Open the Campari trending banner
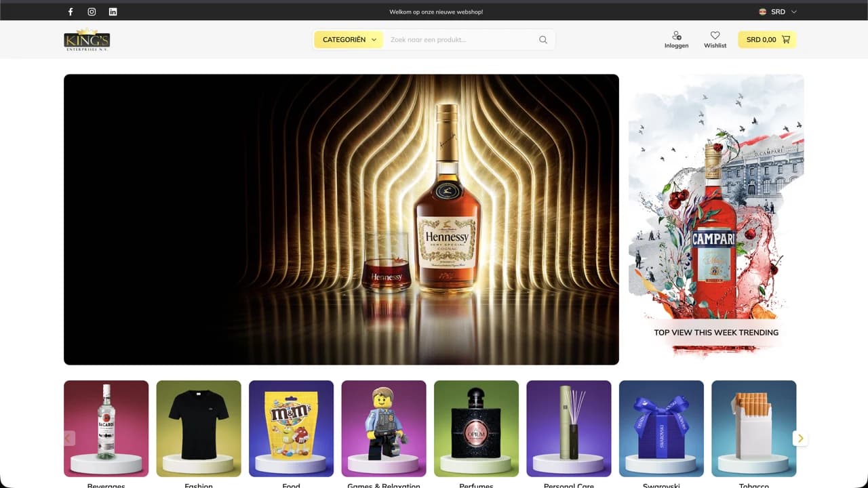This screenshot has width=868, height=488. click(716, 216)
